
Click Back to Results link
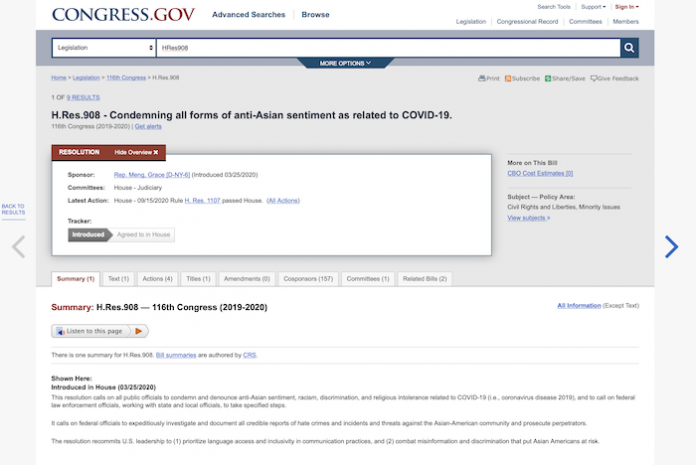tap(13, 209)
